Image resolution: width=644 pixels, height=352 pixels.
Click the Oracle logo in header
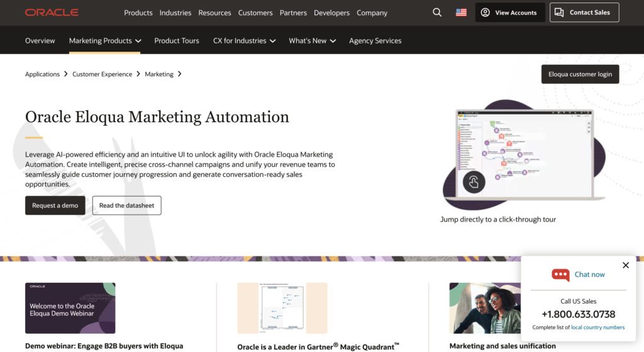[x=52, y=13]
